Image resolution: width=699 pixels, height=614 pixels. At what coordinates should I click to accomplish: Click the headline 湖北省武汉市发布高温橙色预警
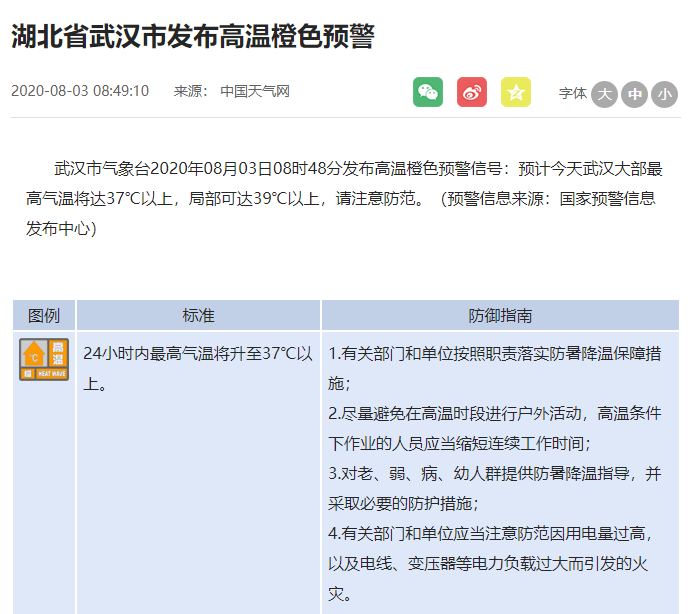[193, 37]
